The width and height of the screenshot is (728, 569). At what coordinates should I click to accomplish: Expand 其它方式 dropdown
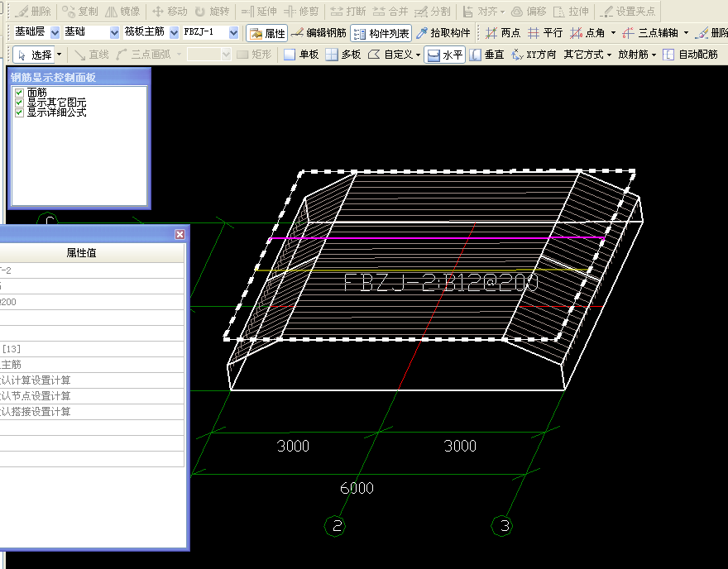point(609,55)
